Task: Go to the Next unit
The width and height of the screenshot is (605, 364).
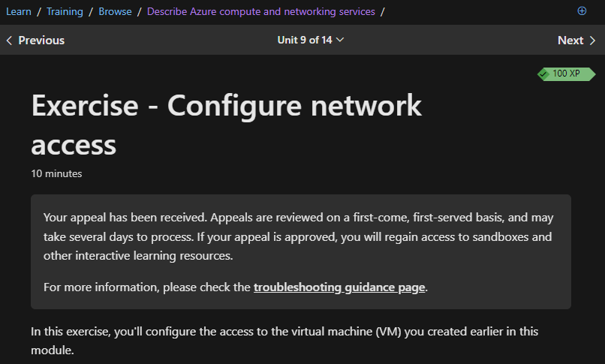Action: tap(576, 40)
